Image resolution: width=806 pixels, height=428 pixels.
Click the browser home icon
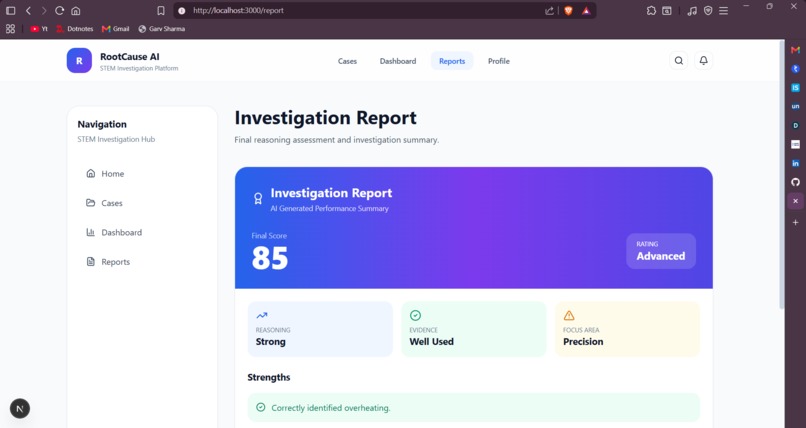[x=76, y=10]
